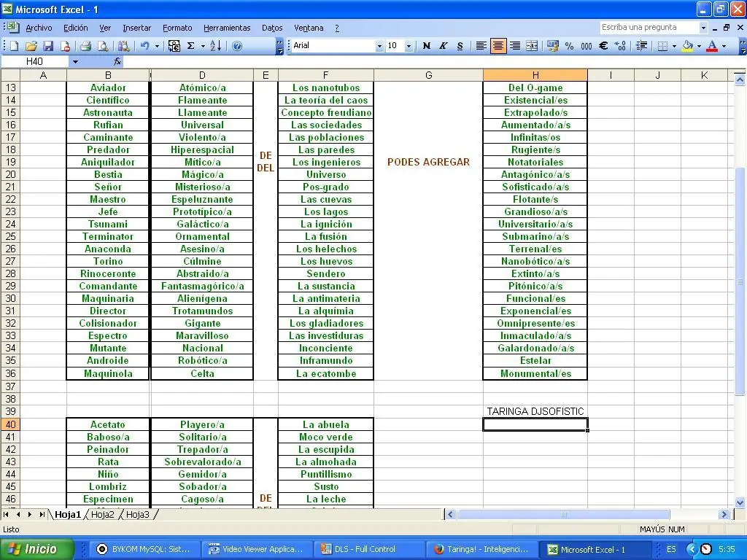Open the Herramientas menu
Screen dimensions: 747x560
tap(227, 28)
